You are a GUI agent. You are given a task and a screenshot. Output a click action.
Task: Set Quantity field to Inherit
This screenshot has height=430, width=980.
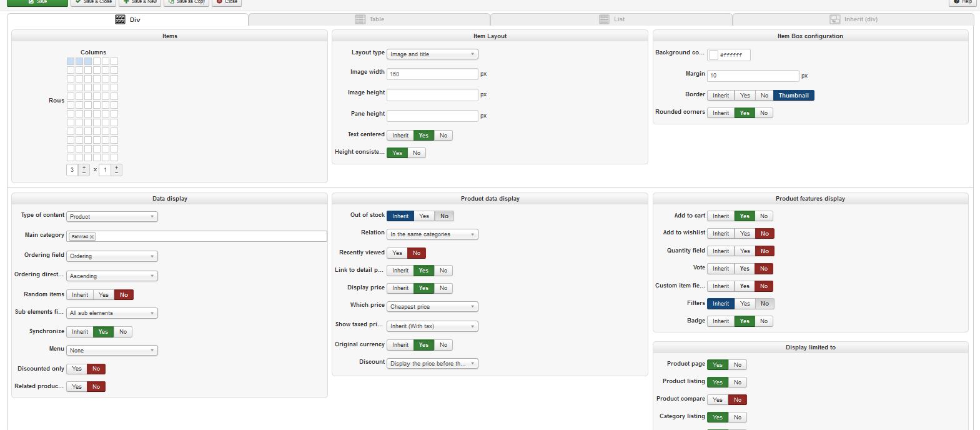pyautogui.click(x=721, y=251)
